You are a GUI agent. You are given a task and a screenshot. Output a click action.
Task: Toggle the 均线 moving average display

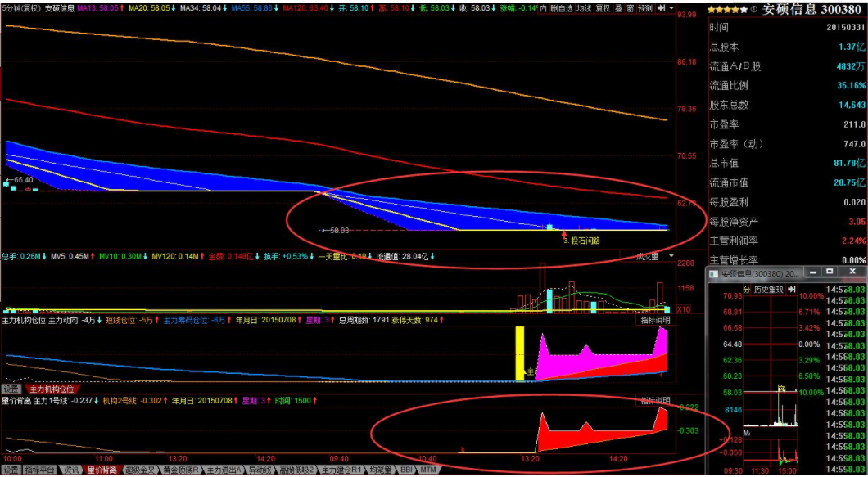584,8
